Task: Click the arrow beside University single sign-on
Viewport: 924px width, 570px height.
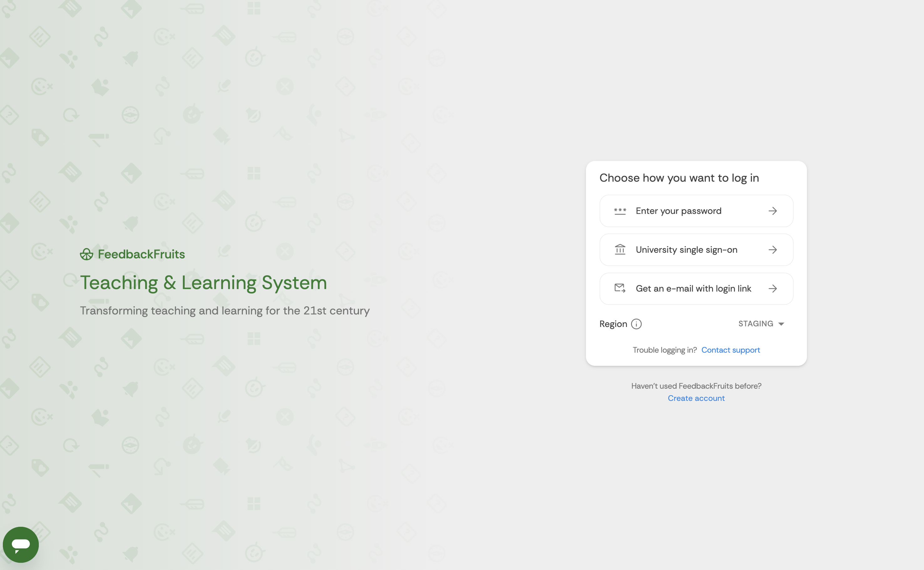Action: [773, 250]
